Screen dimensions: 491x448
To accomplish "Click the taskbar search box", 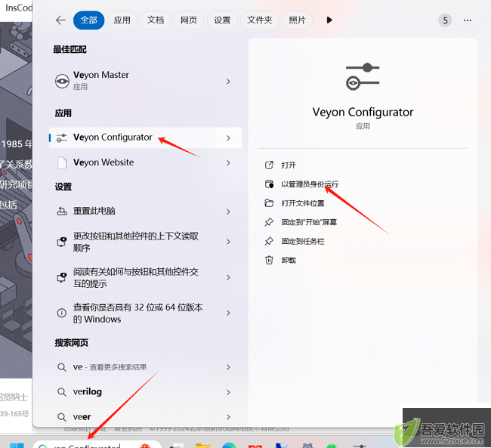I will tap(97, 445).
